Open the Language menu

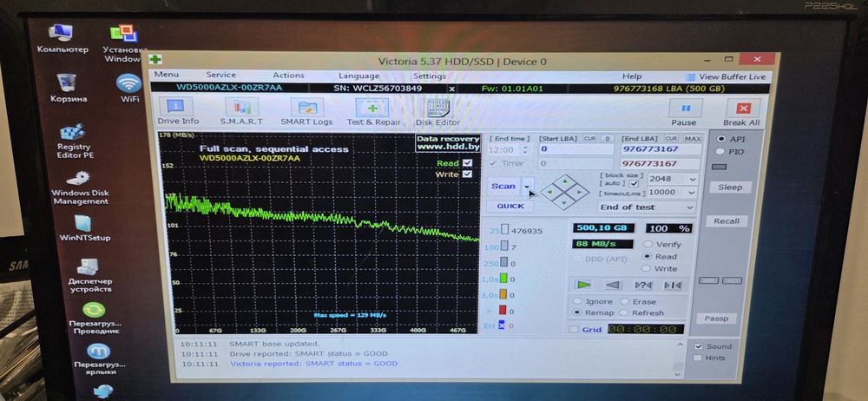click(x=358, y=76)
